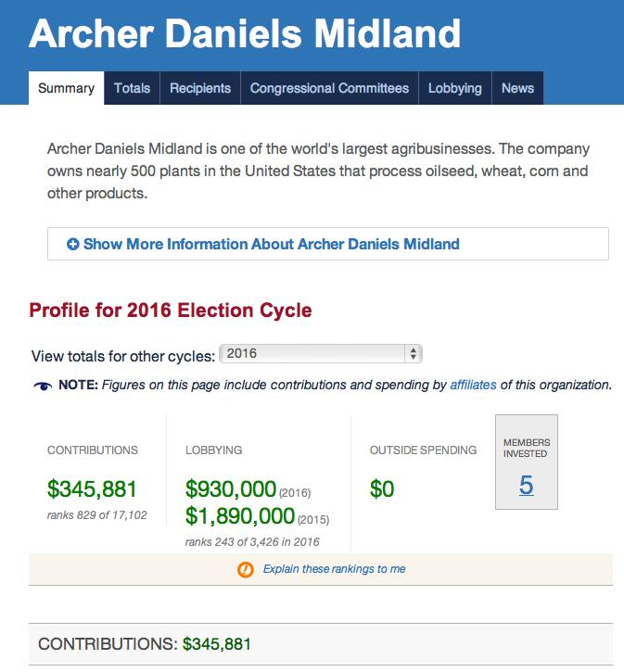Click the orange Explain rankings icon
Viewport: 624px width, 672px height.
pos(246,569)
